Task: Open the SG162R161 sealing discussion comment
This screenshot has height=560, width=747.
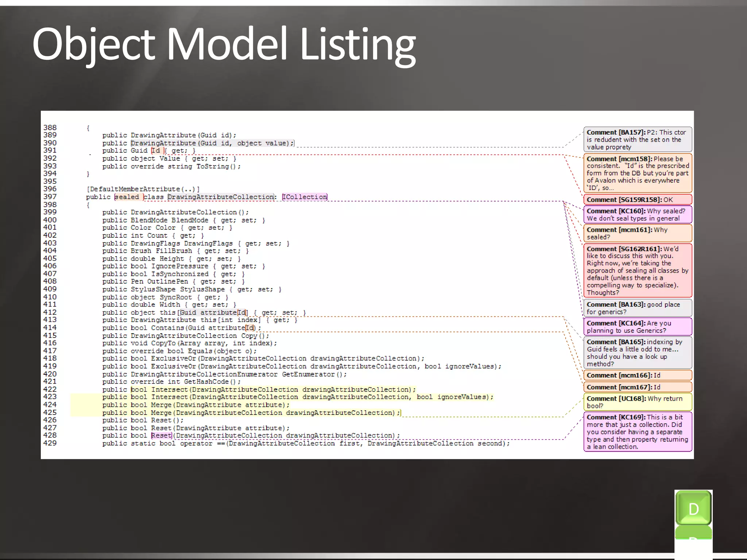Action: [x=637, y=271]
